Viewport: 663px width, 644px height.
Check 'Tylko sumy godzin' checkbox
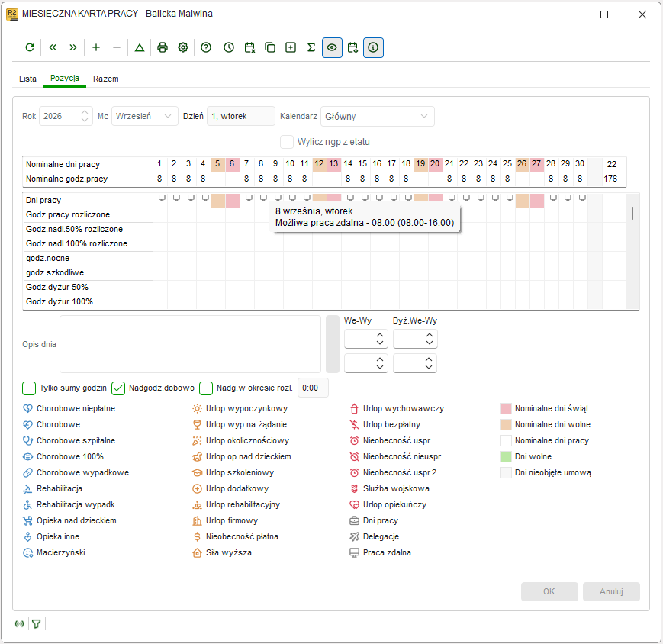coord(29,388)
